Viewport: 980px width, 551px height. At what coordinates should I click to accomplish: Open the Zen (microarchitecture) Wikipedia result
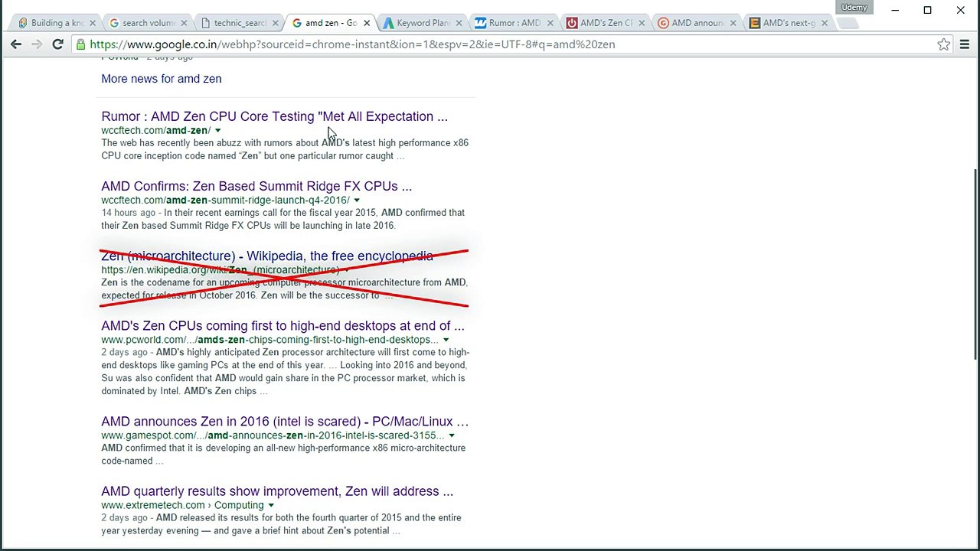tap(267, 256)
